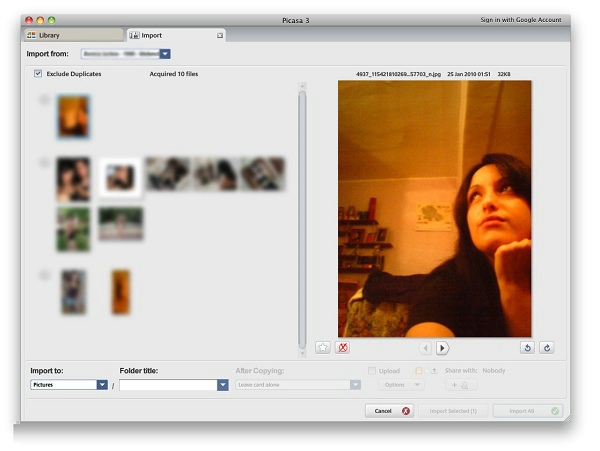This screenshot has height=451, width=600.
Task: Go to the next photo with right arrow
Action: coord(442,348)
